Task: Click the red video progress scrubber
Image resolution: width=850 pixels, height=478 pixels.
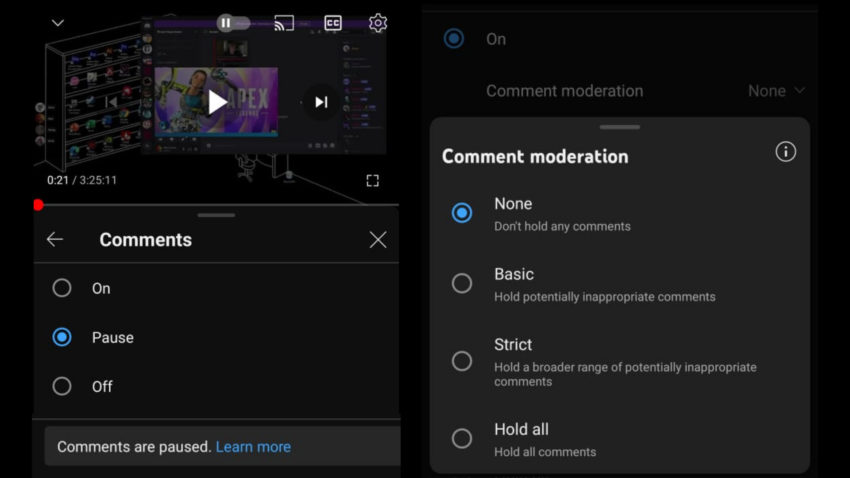Action: point(38,205)
